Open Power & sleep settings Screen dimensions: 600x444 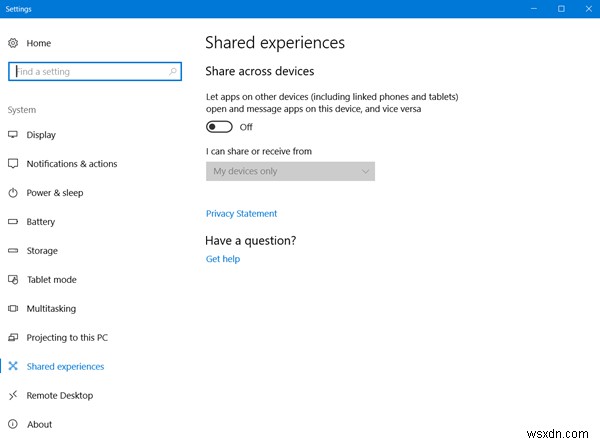[x=55, y=193]
